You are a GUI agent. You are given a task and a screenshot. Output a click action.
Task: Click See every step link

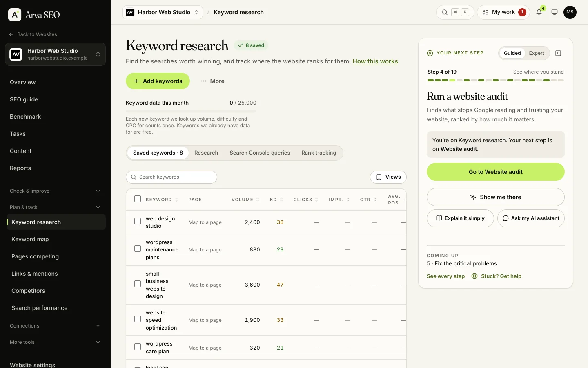[x=445, y=276]
